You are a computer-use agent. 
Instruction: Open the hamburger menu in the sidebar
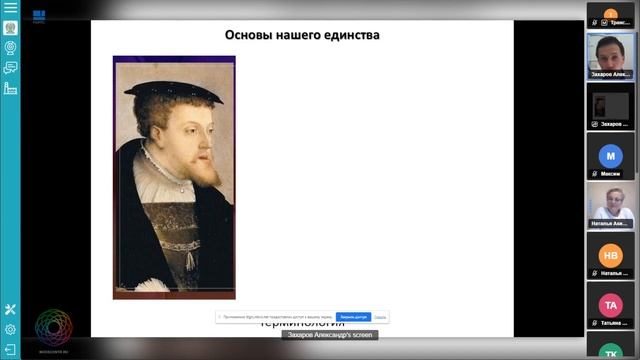coord(10,7)
